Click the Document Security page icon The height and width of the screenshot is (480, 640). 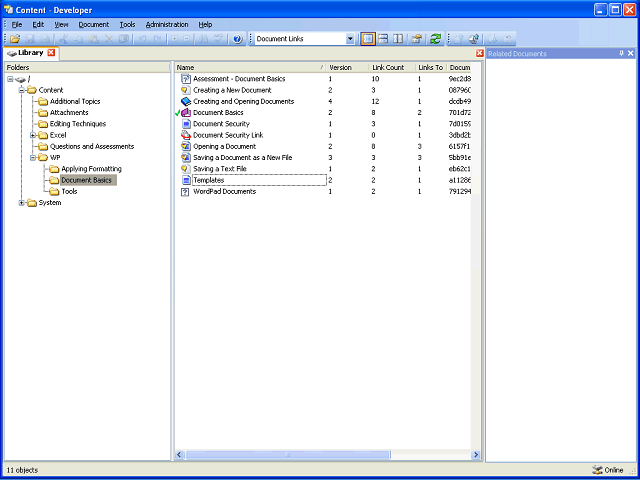[186, 124]
